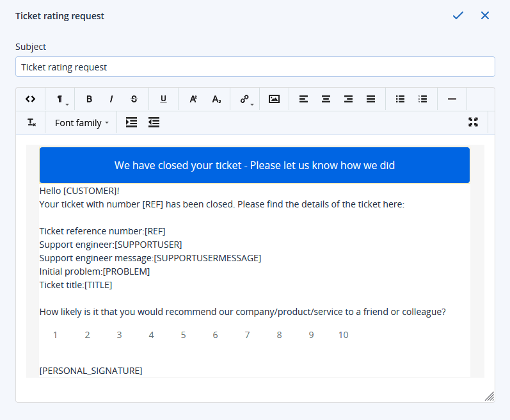Insert an unordered bullet list
The height and width of the screenshot is (420, 510).
pyautogui.click(x=400, y=99)
